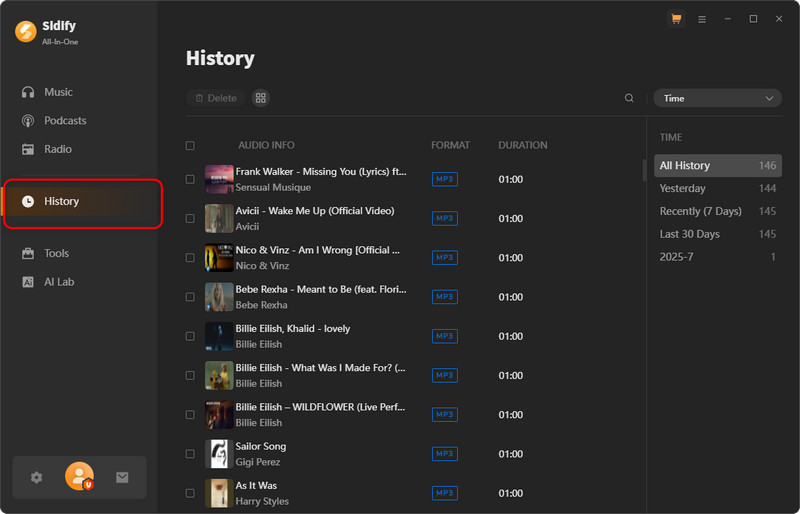Viewport: 800px width, 514px height.
Task: Click the WILDFLOWER track thumbnail
Action: (x=219, y=415)
